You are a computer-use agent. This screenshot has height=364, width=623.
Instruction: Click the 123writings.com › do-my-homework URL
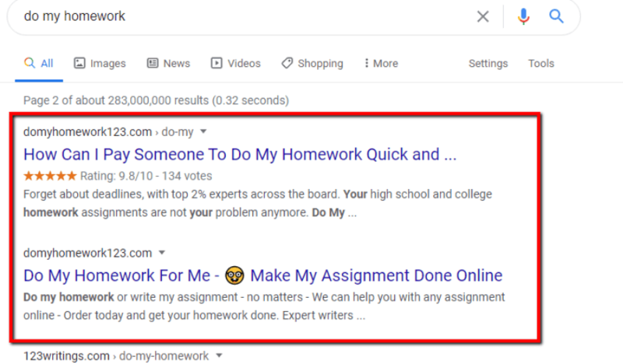click(x=116, y=355)
